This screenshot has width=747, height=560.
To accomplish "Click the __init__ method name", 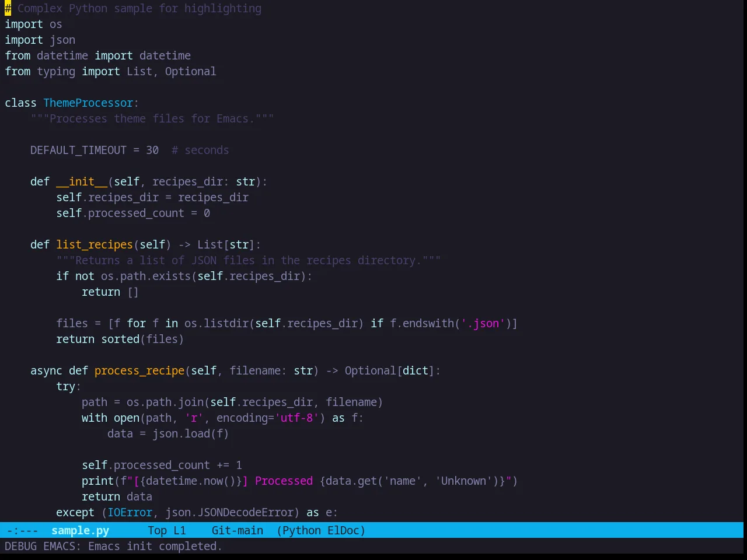I will 82,181.
